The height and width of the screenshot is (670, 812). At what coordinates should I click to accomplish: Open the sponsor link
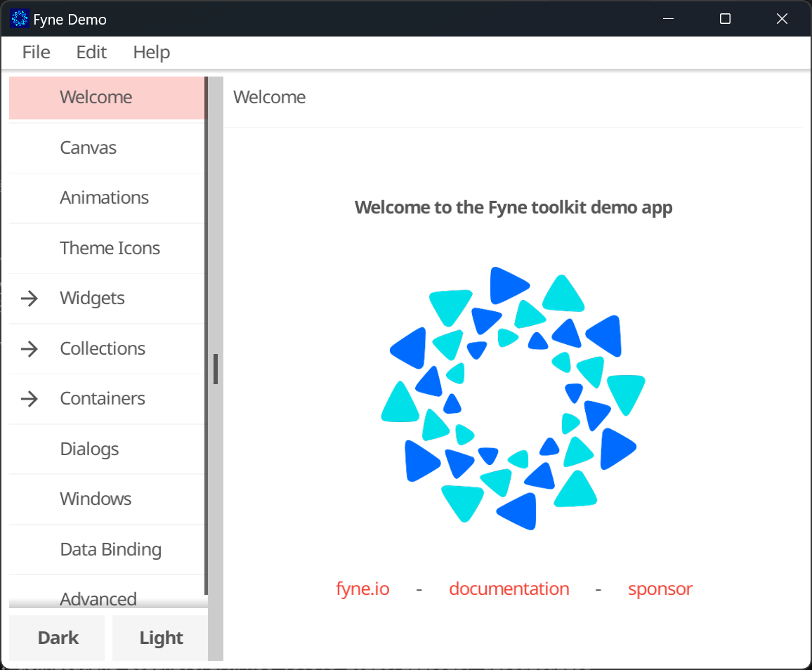[660, 589]
